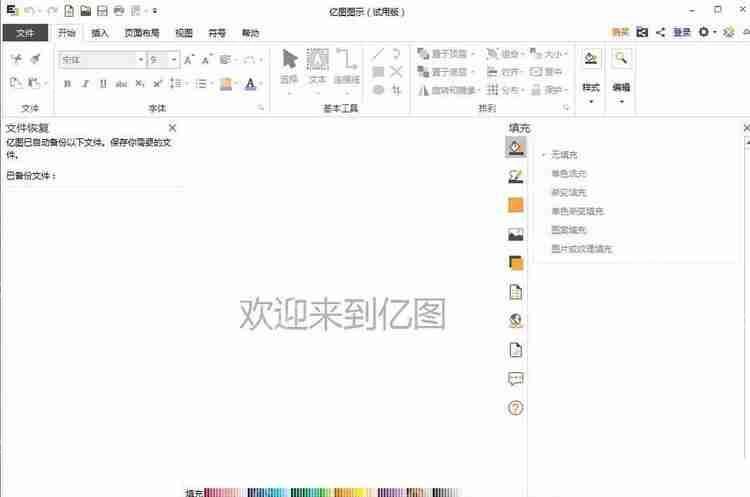The width and height of the screenshot is (750, 497).
Task: Click the Save icon in quick access toolbar
Action: pos(102,11)
